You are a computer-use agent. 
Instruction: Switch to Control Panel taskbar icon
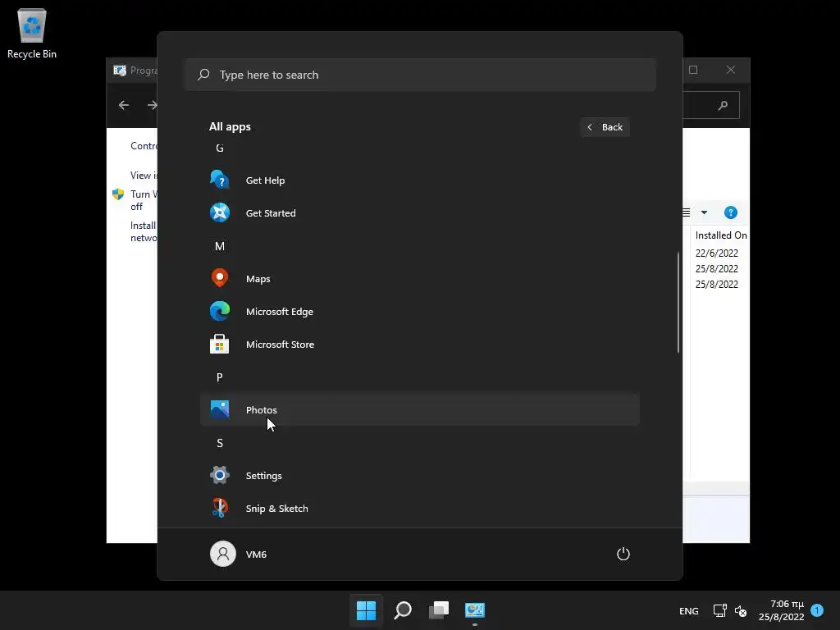[475, 610]
